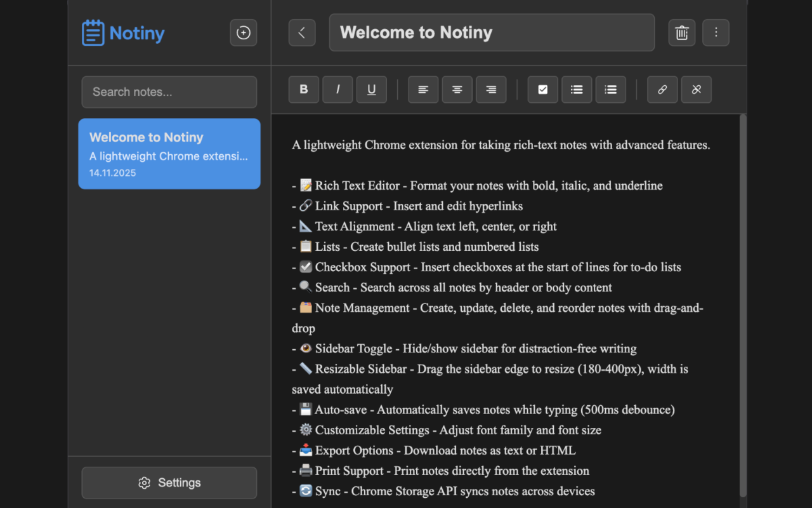Click the Search notes field
Image resolution: width=812 pixels, height=508 pixels.
tap(169, 92)
